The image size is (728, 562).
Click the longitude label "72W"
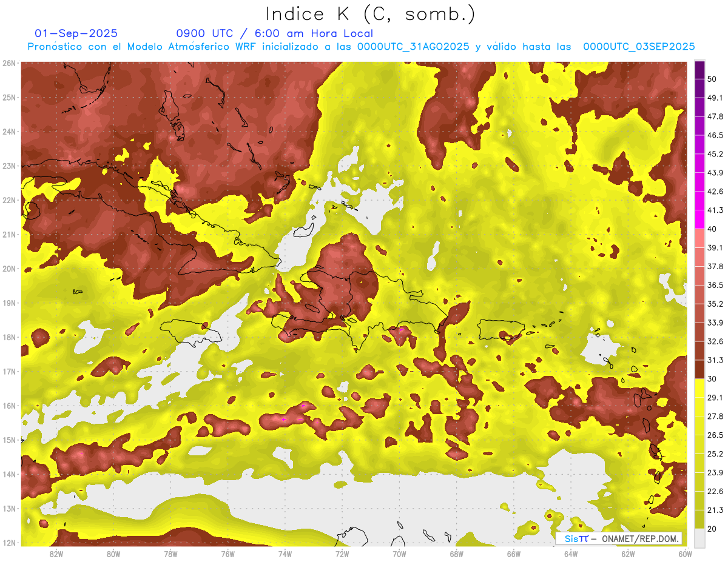point(342,554)
